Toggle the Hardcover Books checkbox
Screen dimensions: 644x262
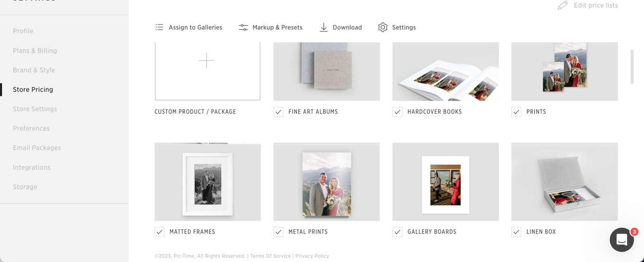(x=397, y=112)
